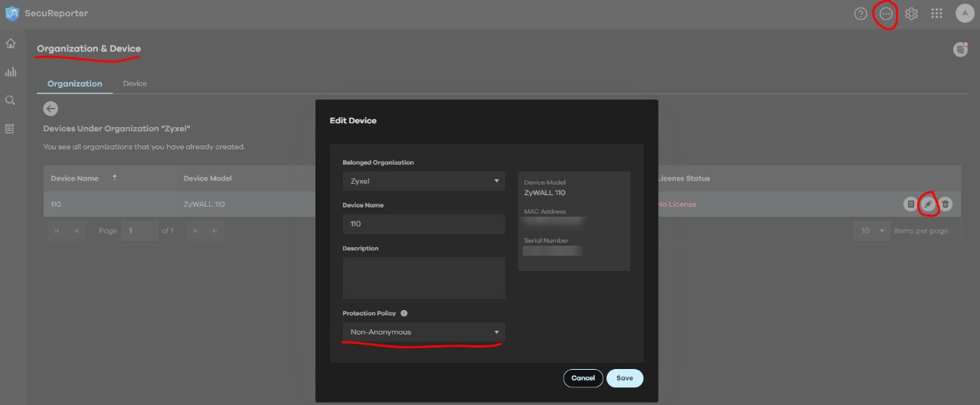Open details list icon for device 110
Viewport: 980px width, 405px height.
click(x=910, y=204)
